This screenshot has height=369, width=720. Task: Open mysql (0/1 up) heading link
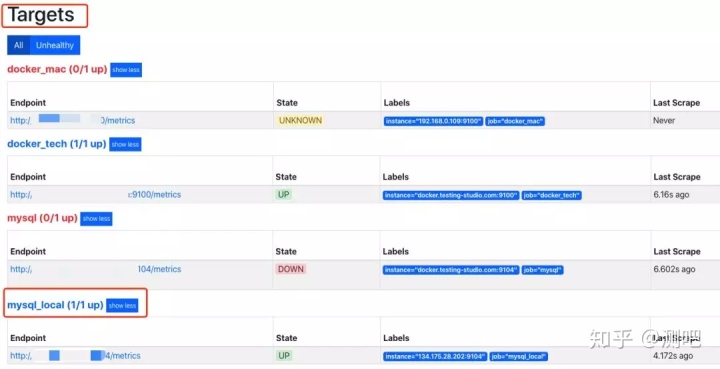tap(42, 218)
